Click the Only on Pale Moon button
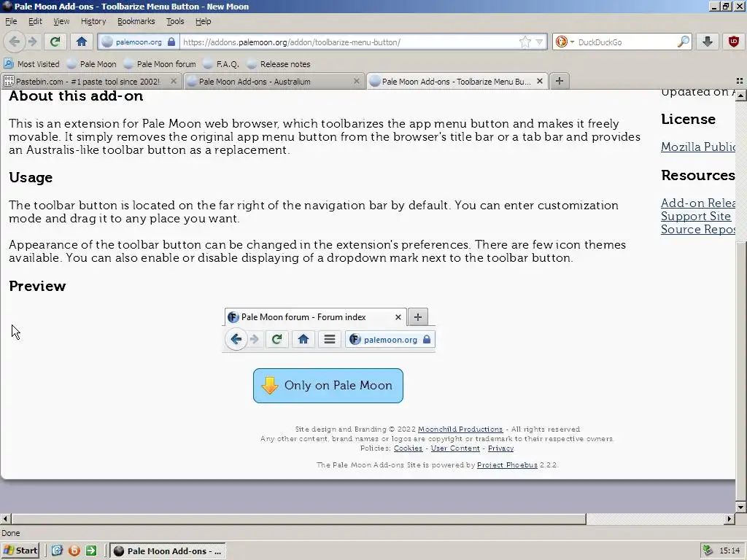Image resolution: width=747 pixels, height=560 pixels. click(328, 386)
